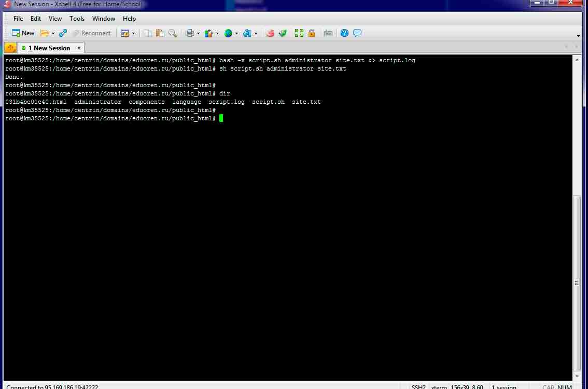This screenshot has height=389, width=588.
Task: Click 'language' in dir output
Action: pos(186,102)
